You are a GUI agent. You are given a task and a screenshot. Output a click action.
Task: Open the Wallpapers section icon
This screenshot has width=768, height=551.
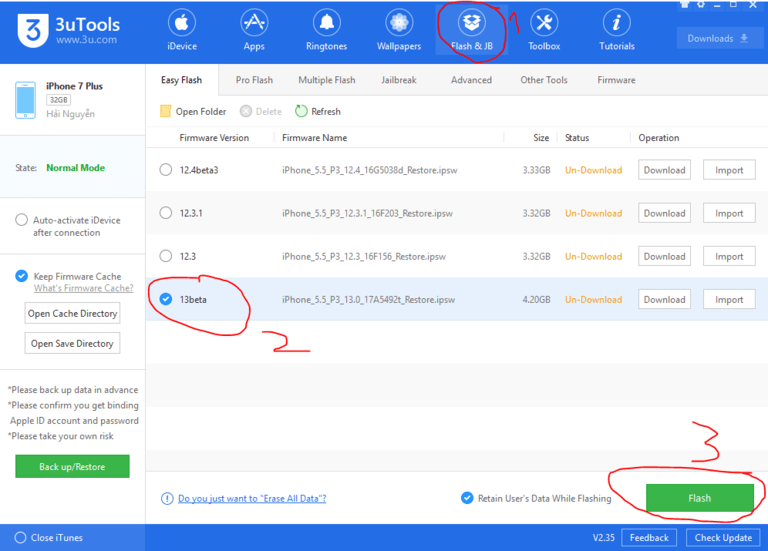399,24
